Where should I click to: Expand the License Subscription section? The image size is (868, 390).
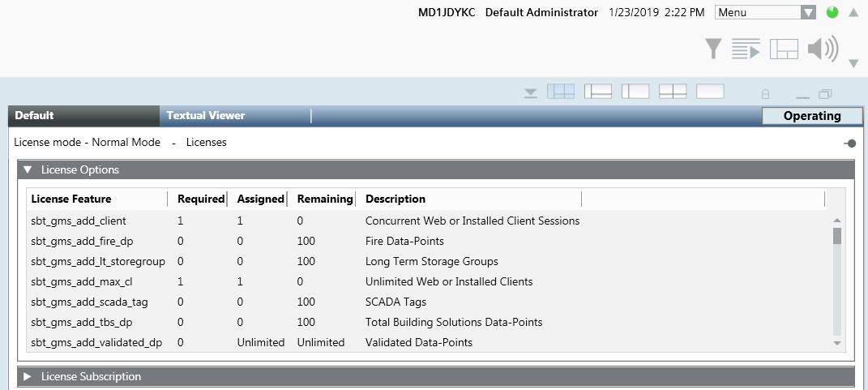pos(28,376)
